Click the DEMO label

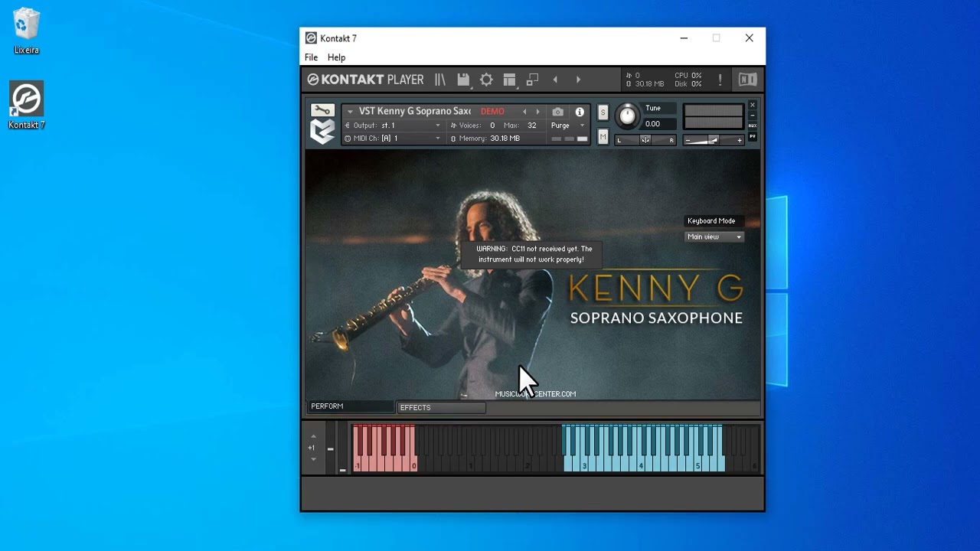492,112
